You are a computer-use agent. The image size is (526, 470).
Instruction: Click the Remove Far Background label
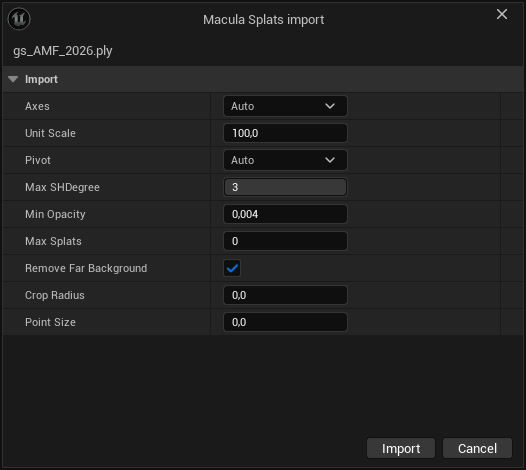pos(86,268)
